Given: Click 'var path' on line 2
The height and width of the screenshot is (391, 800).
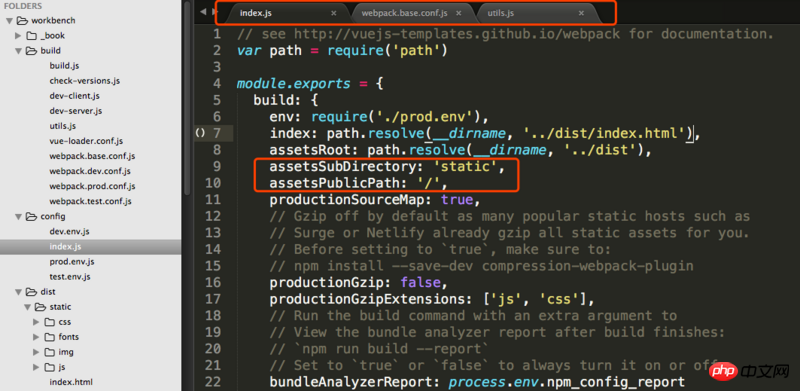Looking at the screenshot, I should click(269, 51).
